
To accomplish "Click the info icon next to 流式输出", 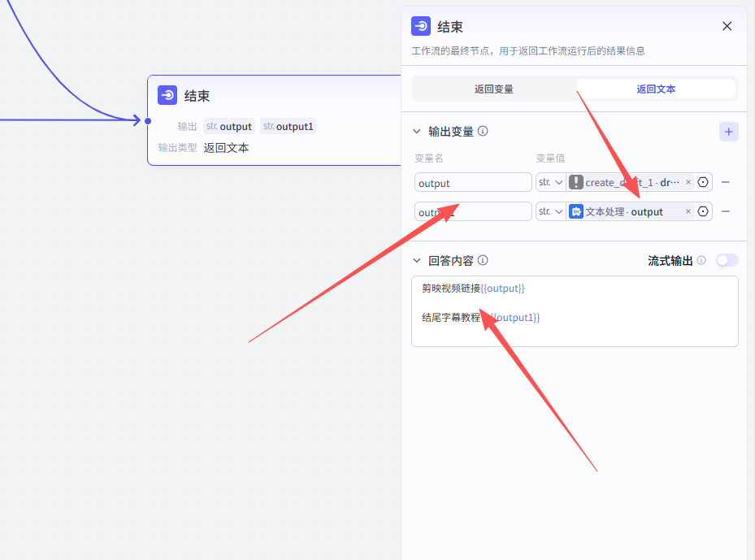I will click(x=701, y=261).
